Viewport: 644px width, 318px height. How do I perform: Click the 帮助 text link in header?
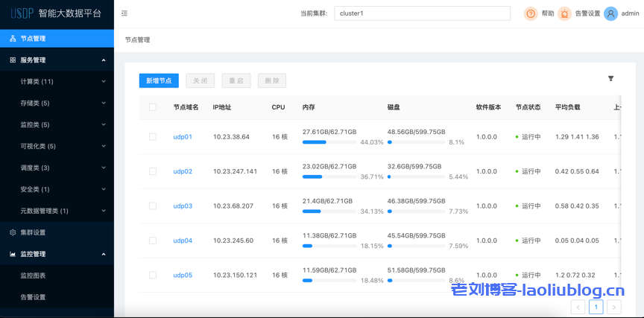pyautogui.click(x=548, y=13)
